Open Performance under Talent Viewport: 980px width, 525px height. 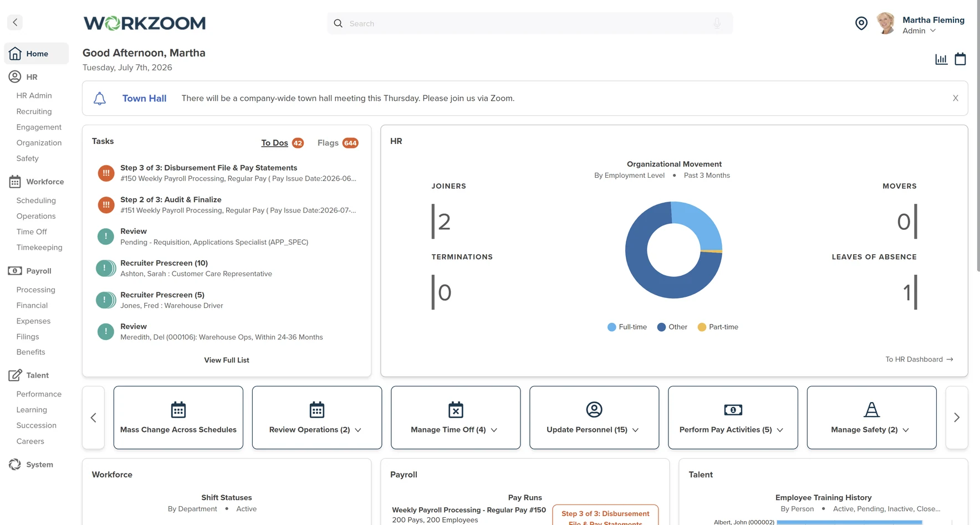tap(39, 394)
